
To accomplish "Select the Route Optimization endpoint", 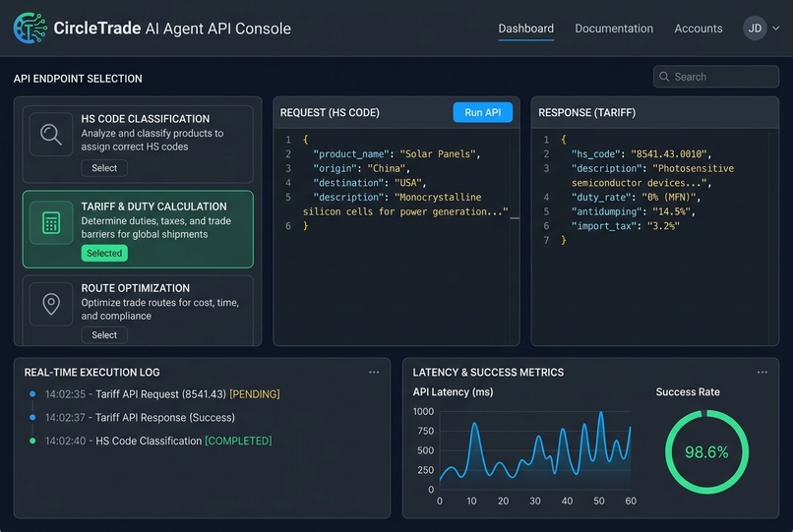I will coord(104,334).
